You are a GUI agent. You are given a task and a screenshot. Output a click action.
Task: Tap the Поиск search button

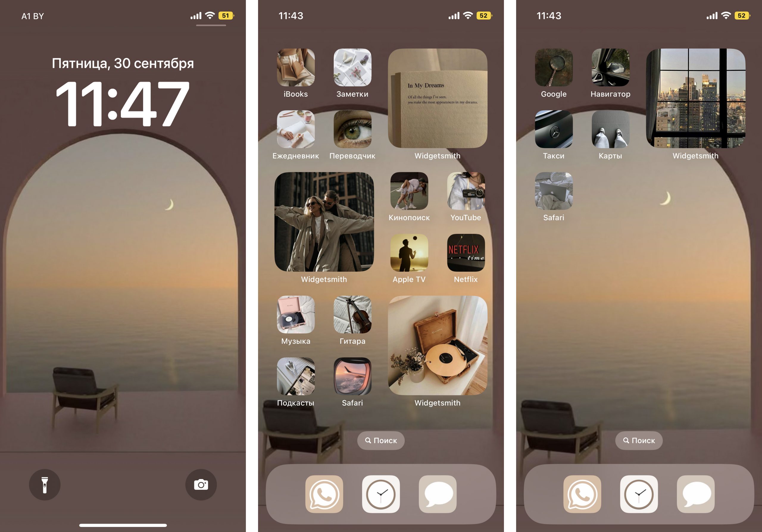point(381,441)
